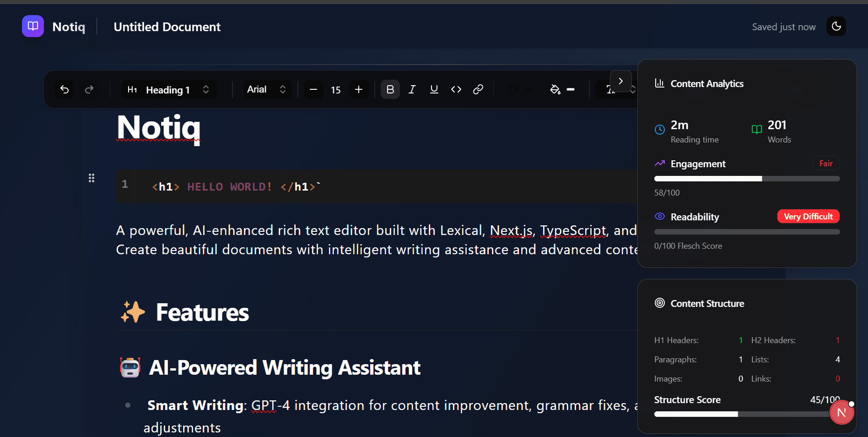Decrease font size with minus button

coord(313,90)
